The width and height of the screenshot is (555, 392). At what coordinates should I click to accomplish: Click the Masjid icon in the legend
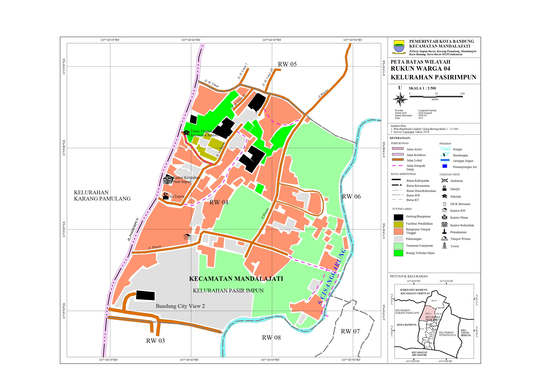[444, 188]
